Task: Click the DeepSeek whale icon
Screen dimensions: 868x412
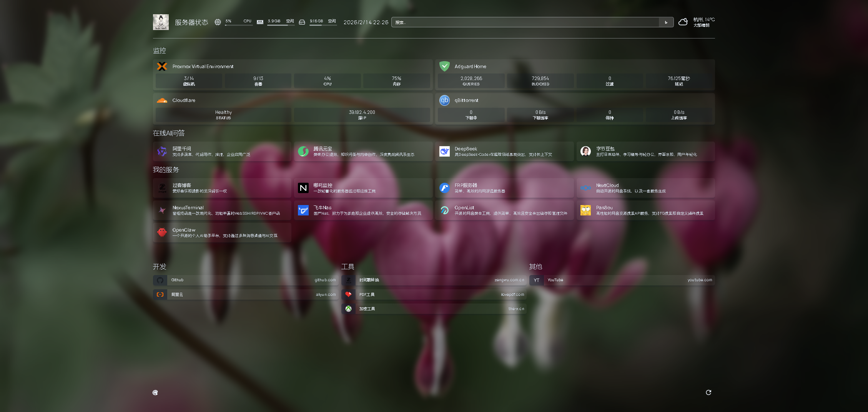Action: [x=444, y=152]
